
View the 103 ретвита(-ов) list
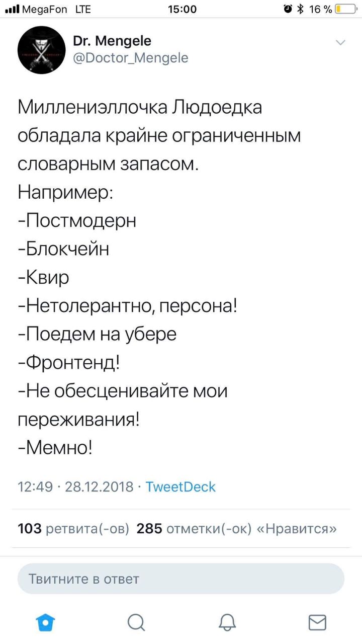pyautogui.click(x=73, y=529)
